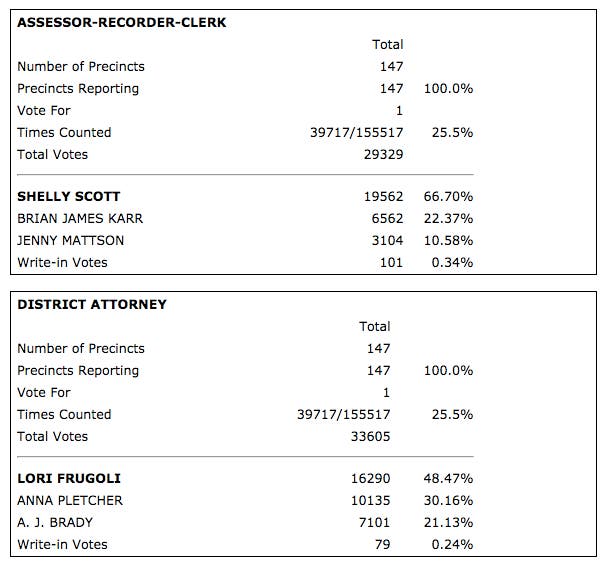Image resolution: width=606 pixels, height=568 pixels.
Task: Click Write-in Votes count of 79
Action: pos(381,544)
